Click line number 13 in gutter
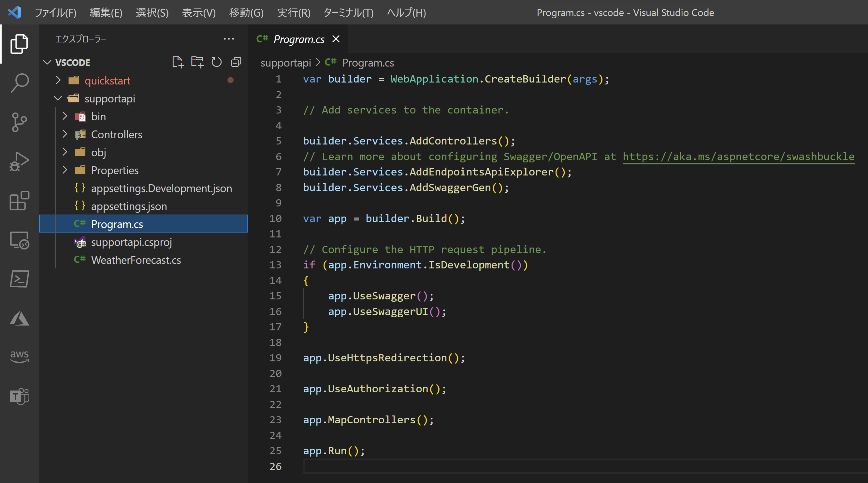 click(x=275, y=265)
